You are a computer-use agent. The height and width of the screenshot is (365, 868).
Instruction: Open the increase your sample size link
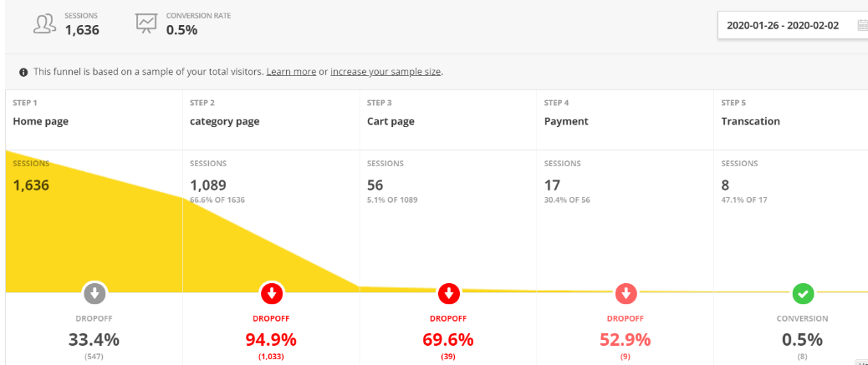385,72
